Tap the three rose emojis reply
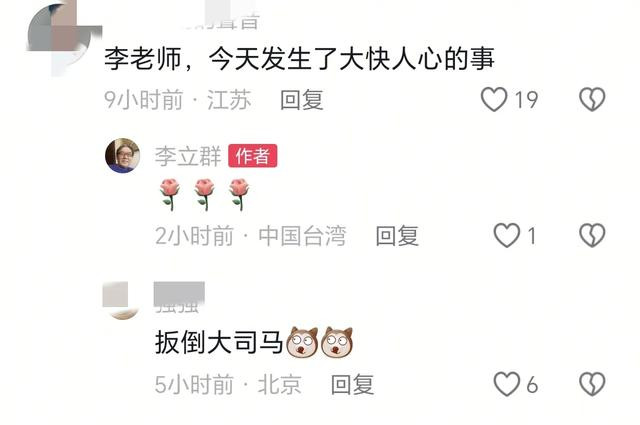Viewport: 640px width, 425px height. coord(204,194)
